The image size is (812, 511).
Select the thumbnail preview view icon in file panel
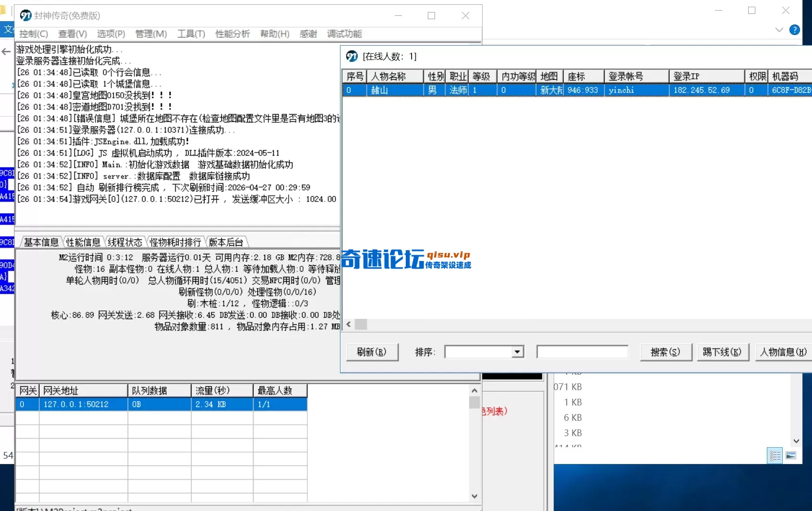(x=791, y=456)
